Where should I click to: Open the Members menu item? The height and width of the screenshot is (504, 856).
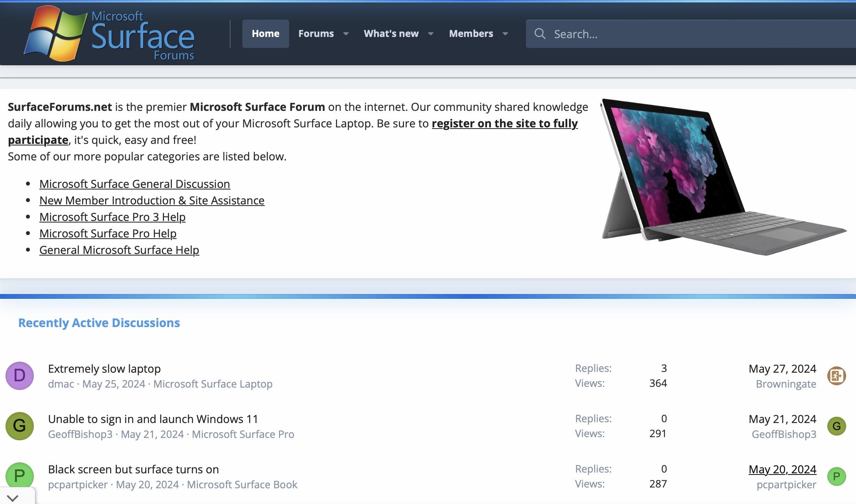[x=471, y=34]
